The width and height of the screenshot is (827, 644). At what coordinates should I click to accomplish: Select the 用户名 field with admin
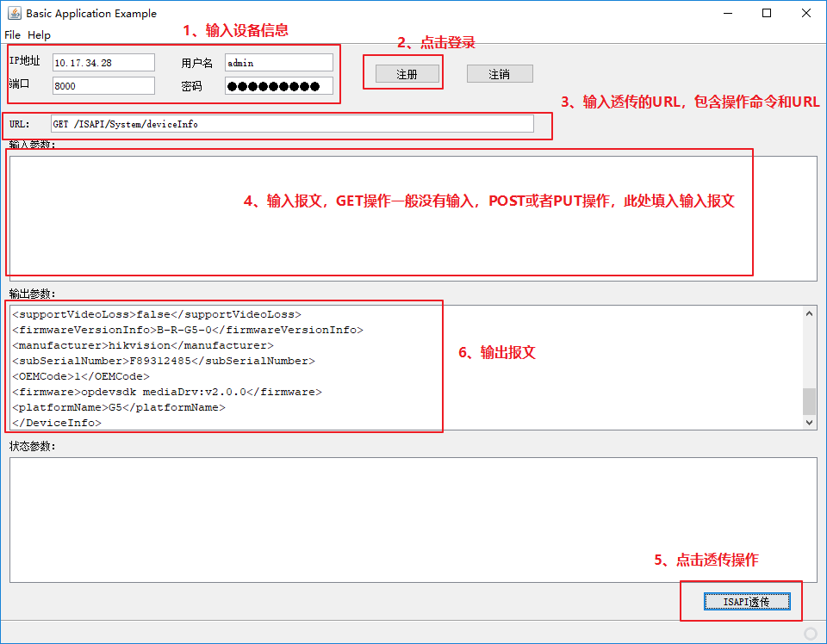click(x=278, y=63)
